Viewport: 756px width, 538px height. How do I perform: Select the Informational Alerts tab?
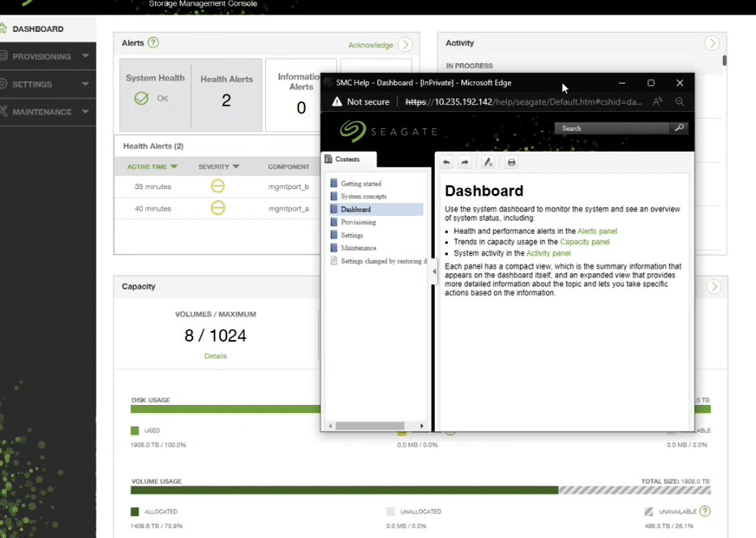click(x=294, y=95)
